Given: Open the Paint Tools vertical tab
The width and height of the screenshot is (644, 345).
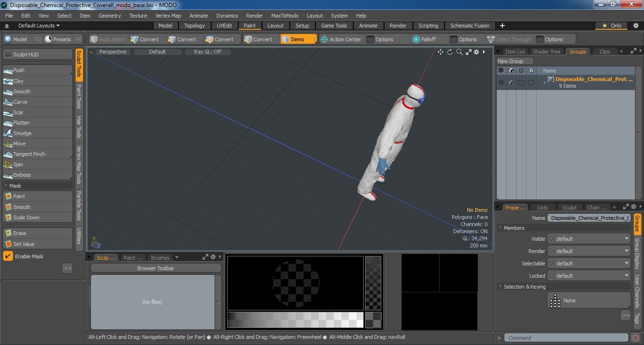Looking at the screenshot, I should point(79,96).
